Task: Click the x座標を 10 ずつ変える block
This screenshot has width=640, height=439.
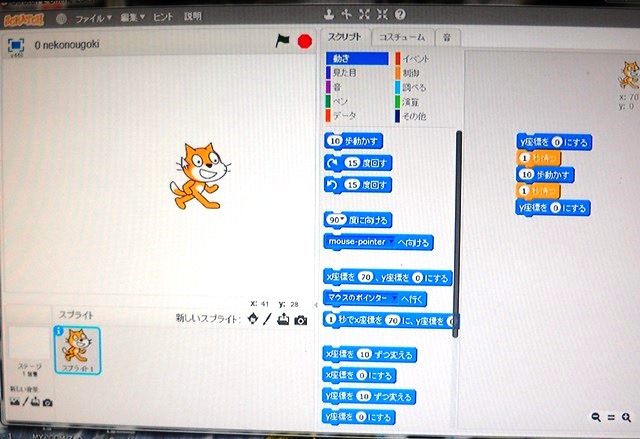Action: (x=370, y=355)
